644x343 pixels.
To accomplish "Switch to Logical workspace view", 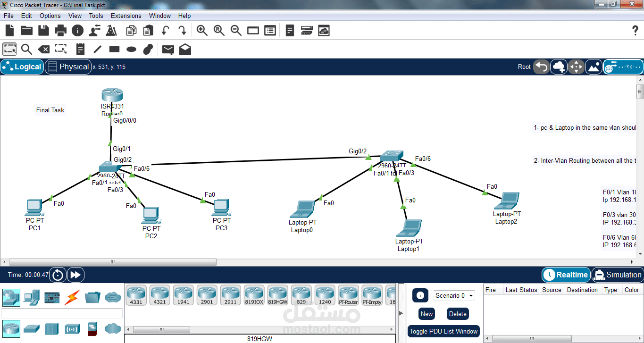I will 22,67.
